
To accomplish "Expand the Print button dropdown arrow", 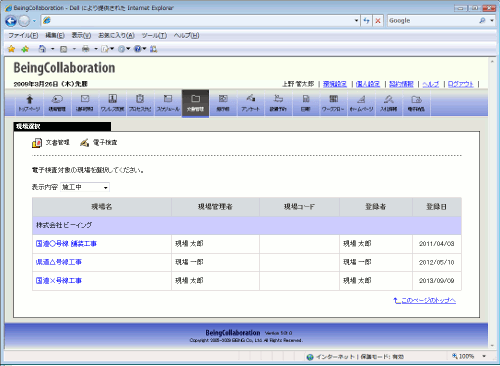I will pyautogui.click(x=96, y=49).
